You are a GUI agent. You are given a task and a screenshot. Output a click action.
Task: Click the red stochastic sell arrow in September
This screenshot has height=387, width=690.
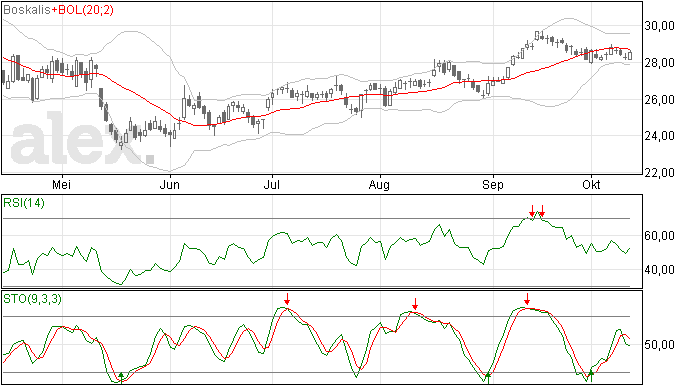[x=527, y=299]
